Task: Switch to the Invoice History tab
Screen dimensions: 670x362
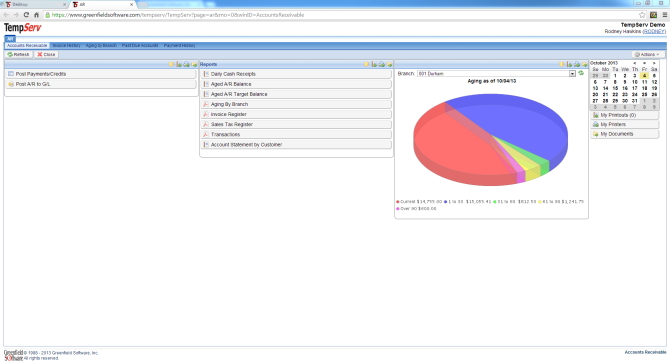Action: pyautogui.click(x=66, y=45)
